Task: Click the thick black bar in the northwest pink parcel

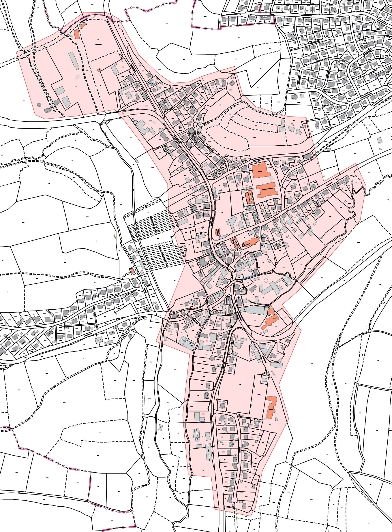Action: pos(99,44)
